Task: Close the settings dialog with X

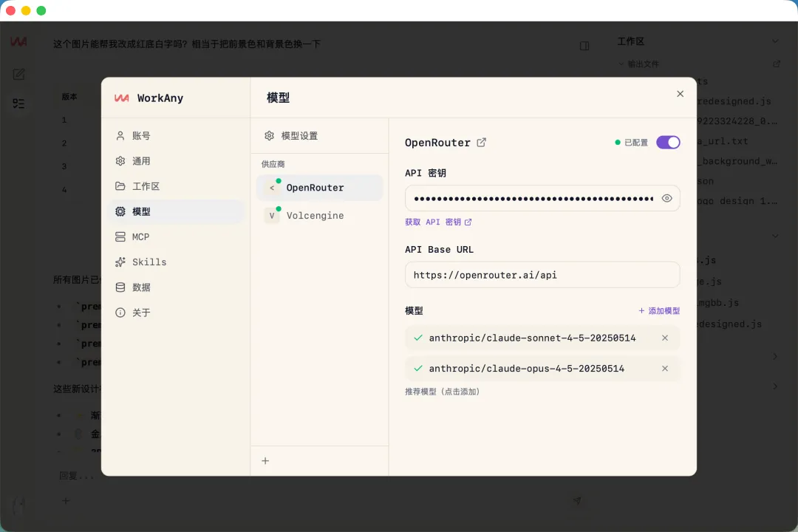Action: (680, 94)
